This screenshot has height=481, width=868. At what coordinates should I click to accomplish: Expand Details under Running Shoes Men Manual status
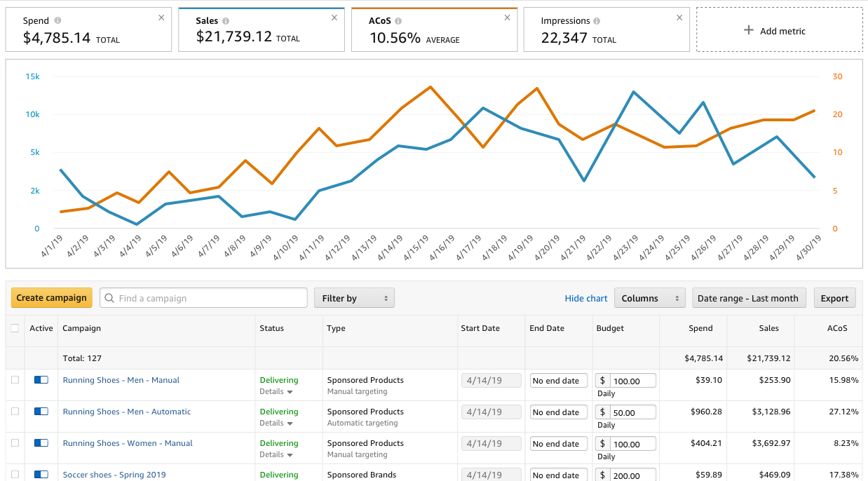pyautogui.click(x=276, y=392)
